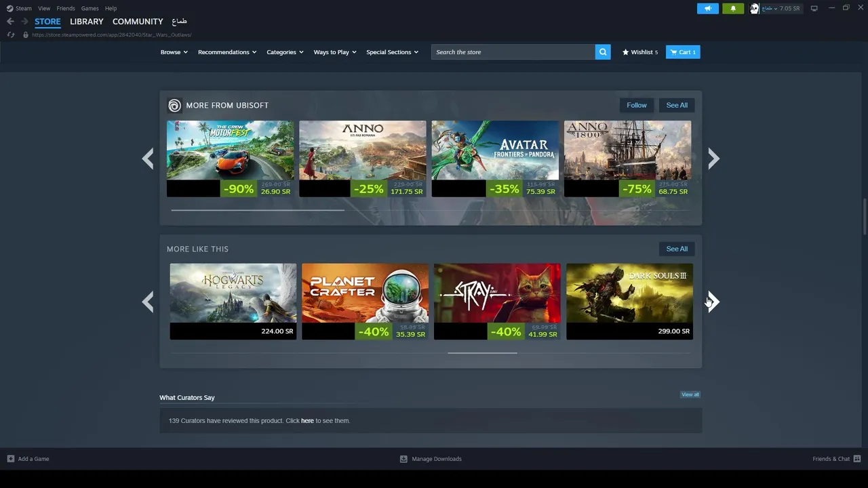This screenshot has height=488, width=868.
Task: Expand the Special Sections dropdown
Action: (392, 52)
